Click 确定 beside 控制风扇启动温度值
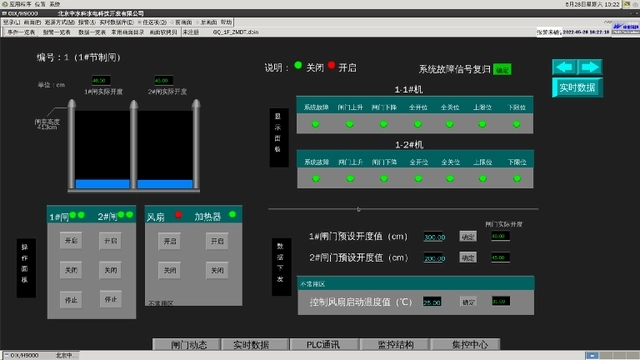The width and height of the screenshot is (640, 360). click(x=468, y=302)
